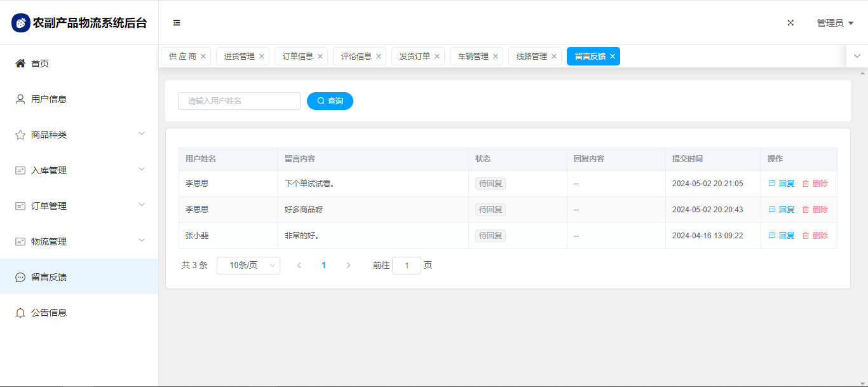Close the 车辆管理 tab

point(496,57)
